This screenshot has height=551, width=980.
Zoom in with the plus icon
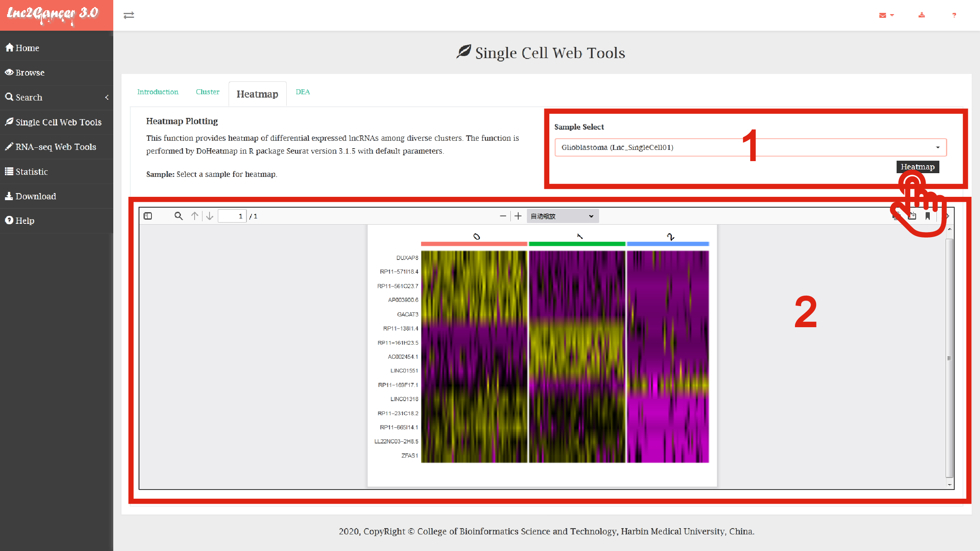pyautogui.click(x=518, y=216)
